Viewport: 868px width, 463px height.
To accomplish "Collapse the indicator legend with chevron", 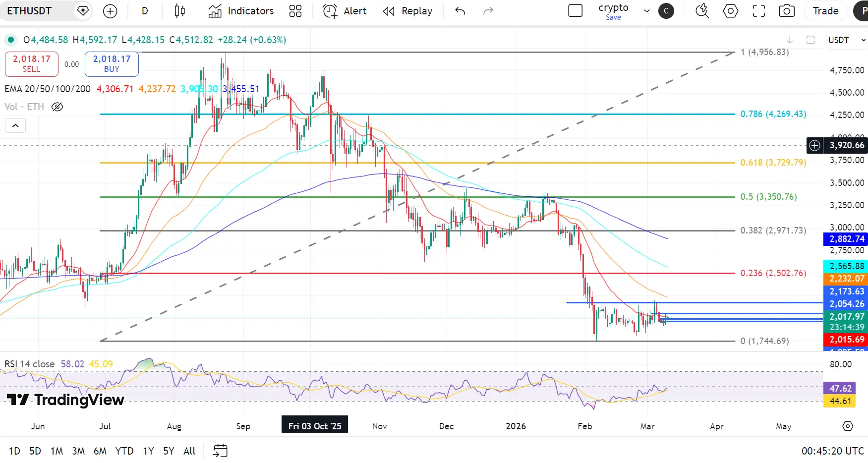I will (x=15, y=126).
